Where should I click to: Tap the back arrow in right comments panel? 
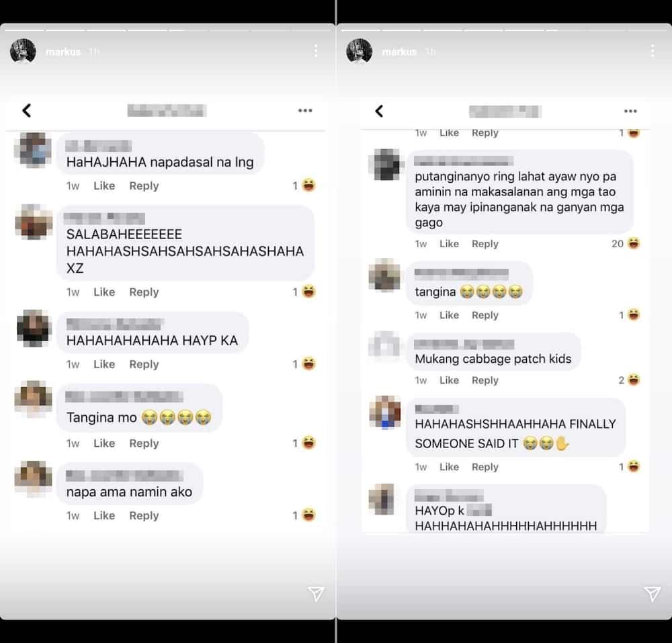pos(379,111)
